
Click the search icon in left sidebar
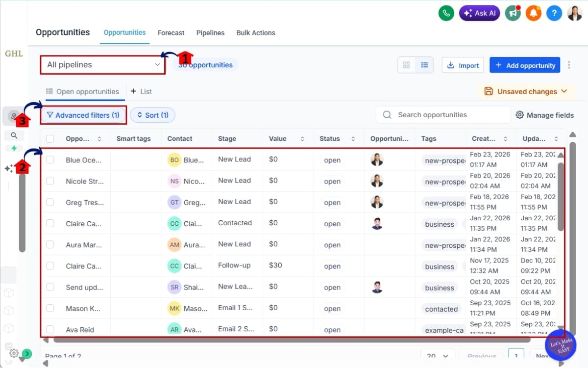point(14,135)
